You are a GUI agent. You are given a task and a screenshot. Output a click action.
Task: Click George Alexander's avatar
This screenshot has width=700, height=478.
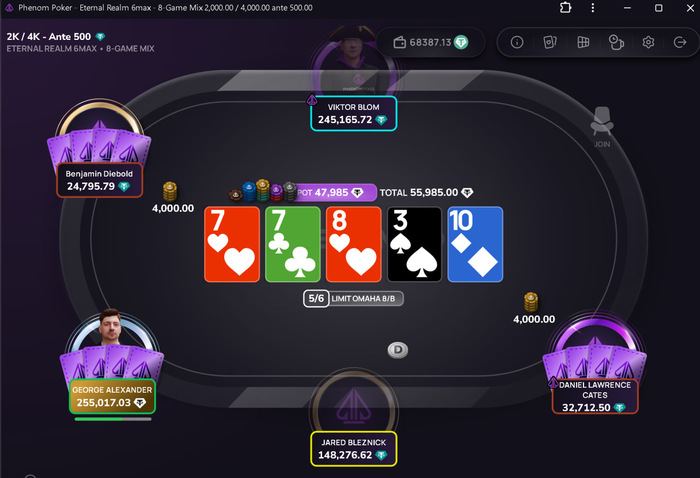point(110,327)
